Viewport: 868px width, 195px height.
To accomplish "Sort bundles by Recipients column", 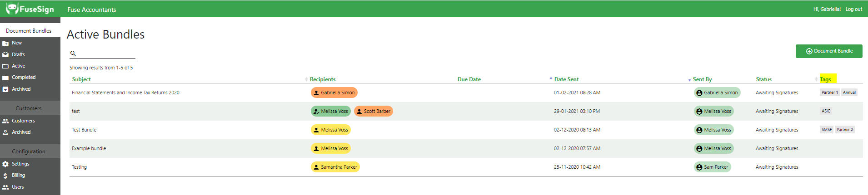I will (x=323, y=79).
